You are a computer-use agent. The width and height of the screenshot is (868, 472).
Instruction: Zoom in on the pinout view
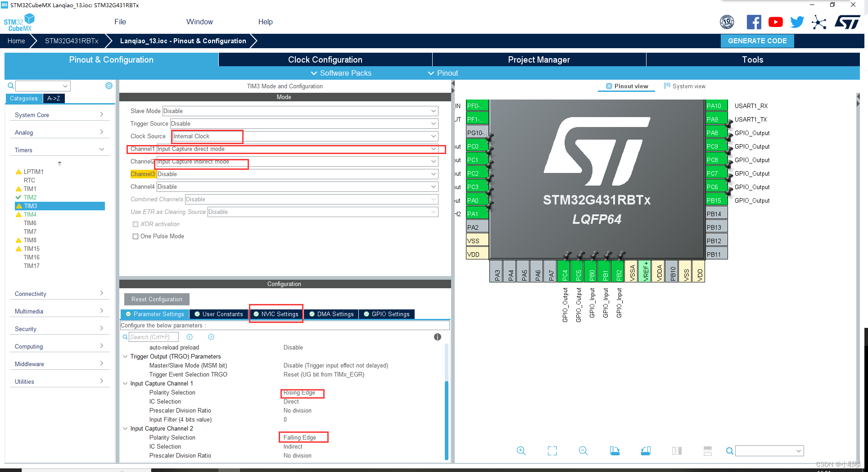(521, 451)
